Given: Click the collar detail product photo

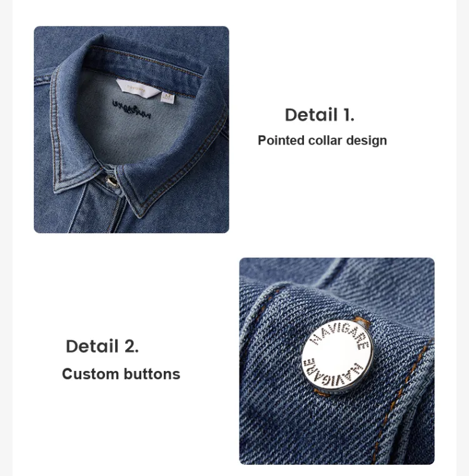Looking at the screenshot, I should [131, 129].
